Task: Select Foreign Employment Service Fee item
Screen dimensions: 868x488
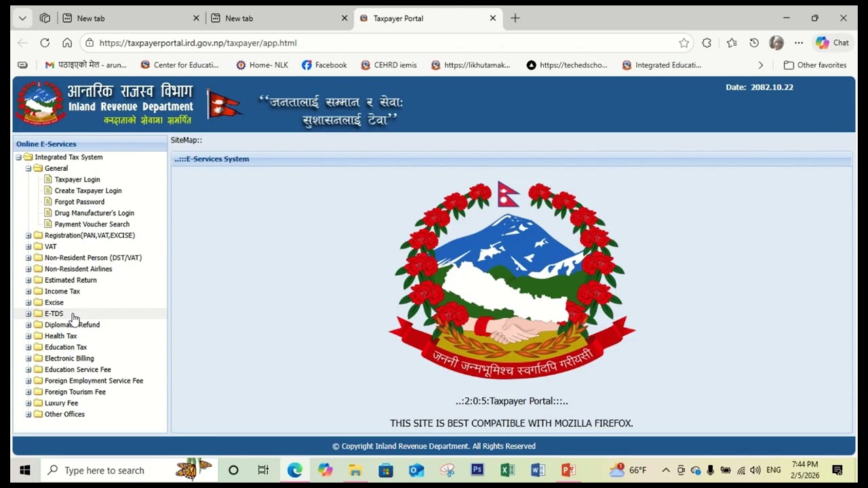Action: [x=94, y=381]
